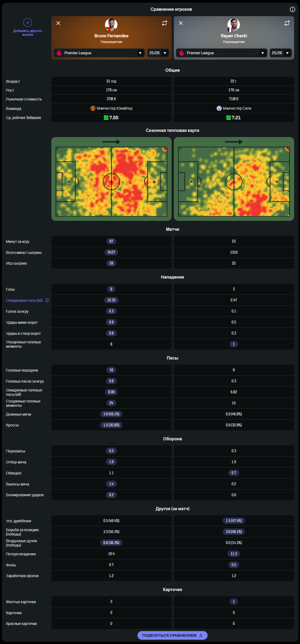The width and height of the screenshot is (300, 644).
Task: Click Cherki's crosses value 0.8 (32.8%)
Action: (x=234, y=425)
